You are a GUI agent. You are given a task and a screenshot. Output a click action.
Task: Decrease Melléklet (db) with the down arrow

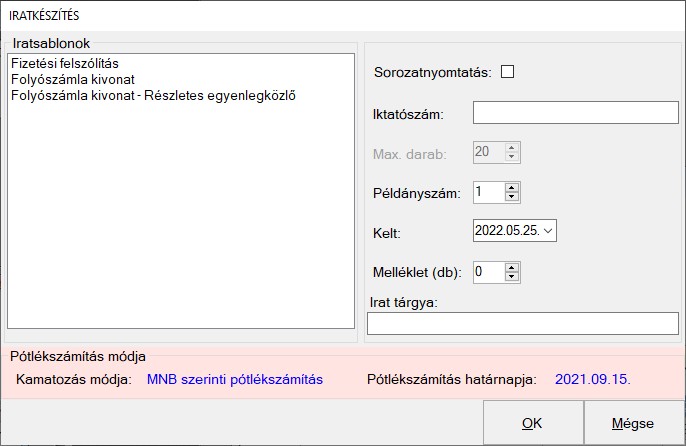coord(512,276)
